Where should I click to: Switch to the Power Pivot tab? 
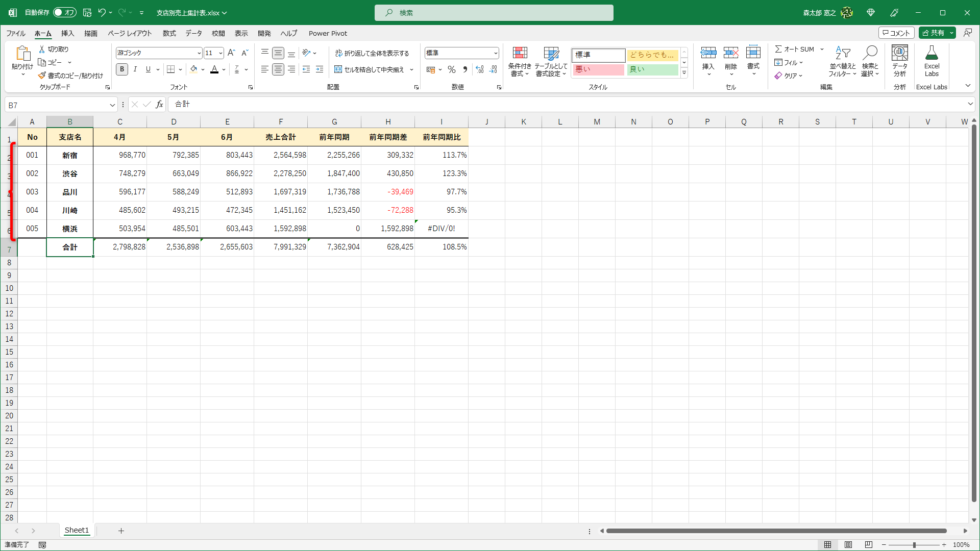(x=328, y=33)
